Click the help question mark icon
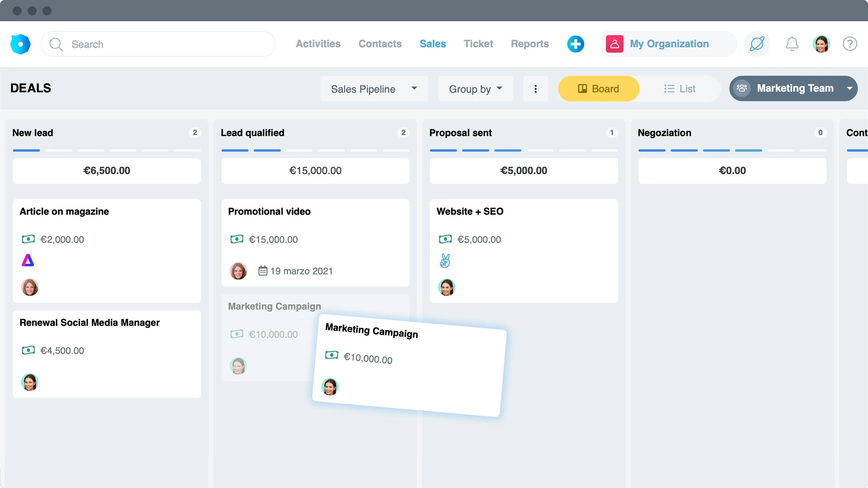The image size is (868, 488). pos(849,44)
